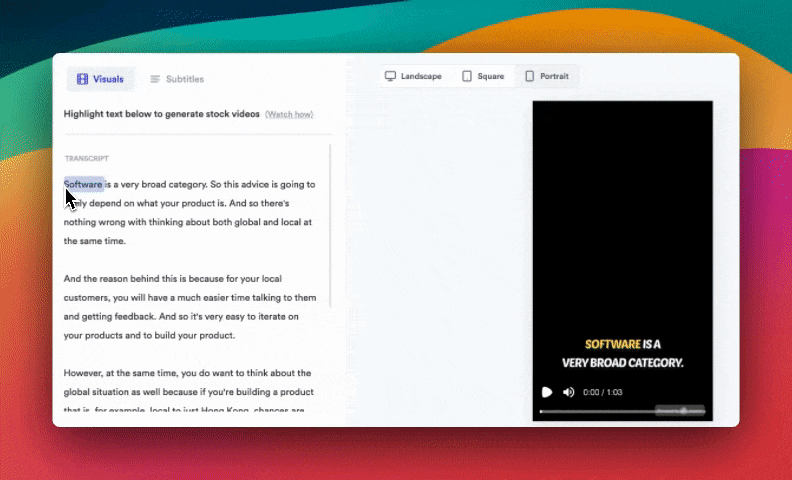Select Landscape video format
This screenshot has width=792, height=480.
pyautogui.click(x=413, y=76)
